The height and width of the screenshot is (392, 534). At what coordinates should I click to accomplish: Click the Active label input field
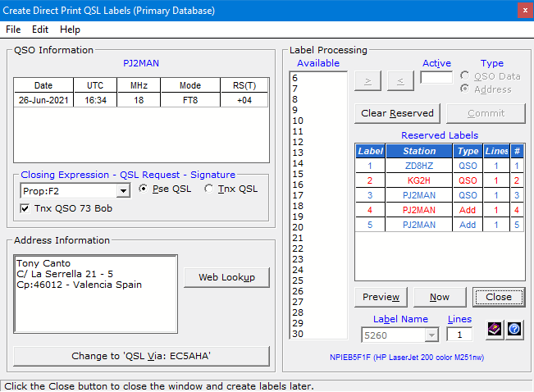coord(436,77)
